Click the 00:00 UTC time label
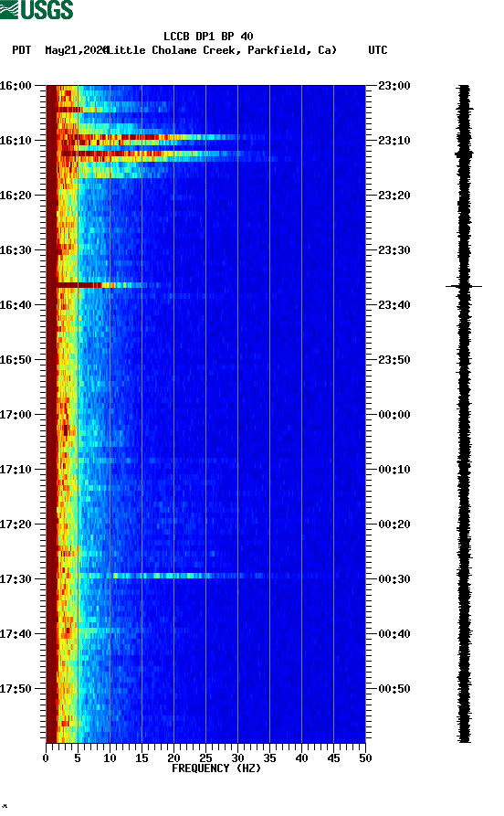 pos(394,415)
